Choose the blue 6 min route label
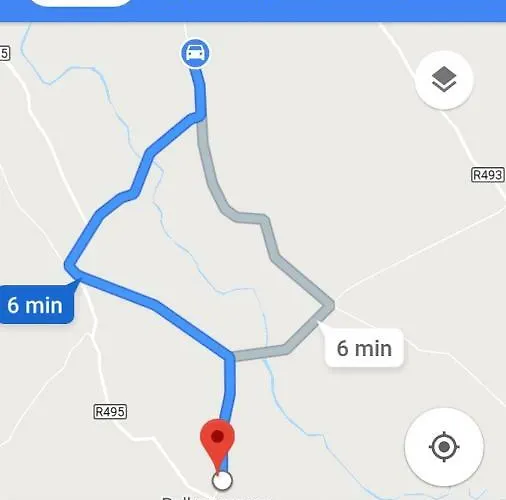 click(37, 304)
